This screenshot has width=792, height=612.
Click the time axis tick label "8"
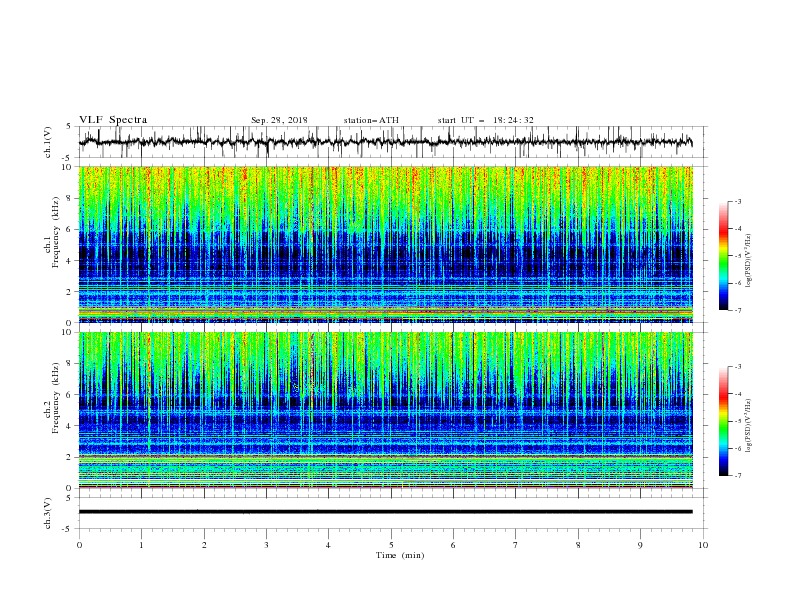point(578,545)
